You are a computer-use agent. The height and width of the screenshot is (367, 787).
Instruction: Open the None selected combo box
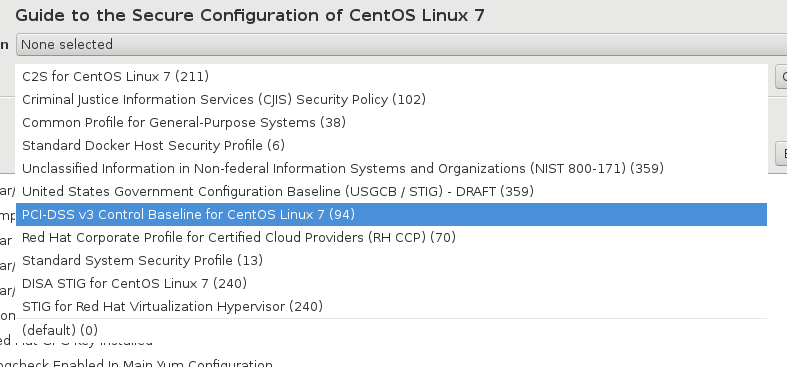click(x=402, y=45)
